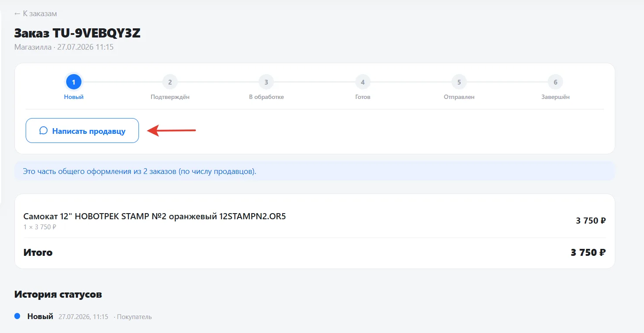Click step 2 circle labeled Подтверждён
Viewport: 644px width, 333px height.
pos(170,82)
